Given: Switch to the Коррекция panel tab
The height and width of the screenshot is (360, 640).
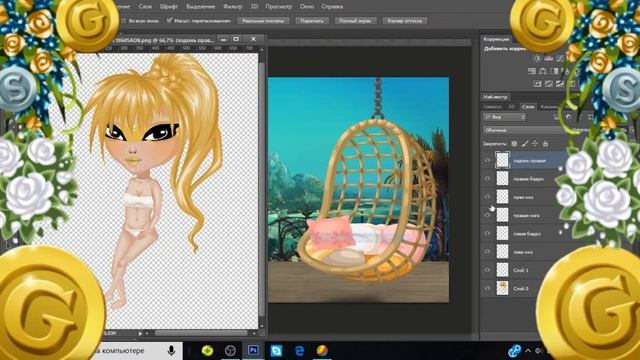Looking at the screenshot, I should pyautogui.click(x=496, y=39).
